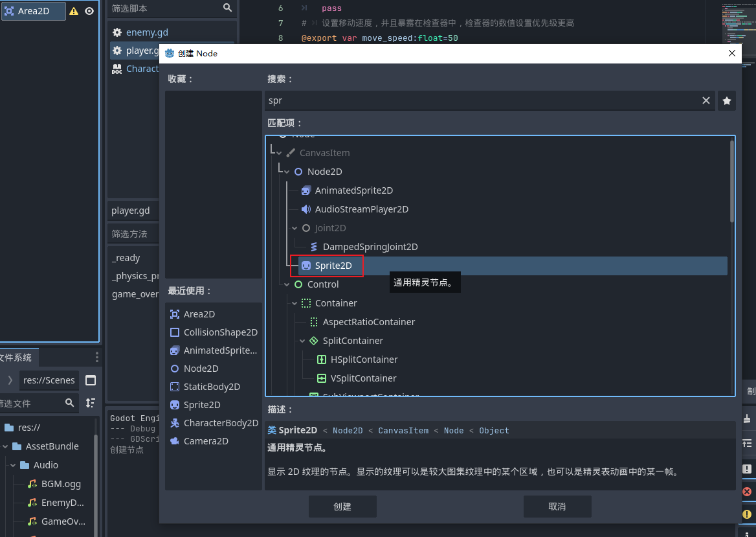The width and height of the screenshot is (756, 537).
Task: Choose CharacterBody2D from recently used list
Action: tap(221, 423)
